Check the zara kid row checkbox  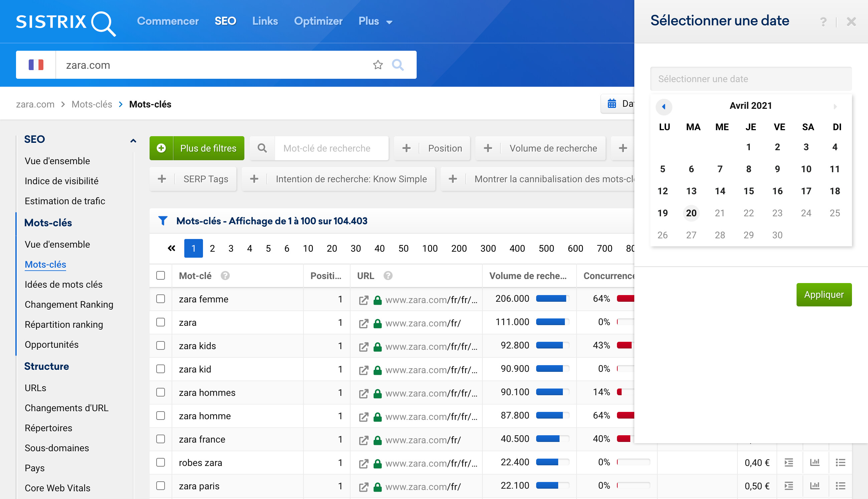click(160, 368)
